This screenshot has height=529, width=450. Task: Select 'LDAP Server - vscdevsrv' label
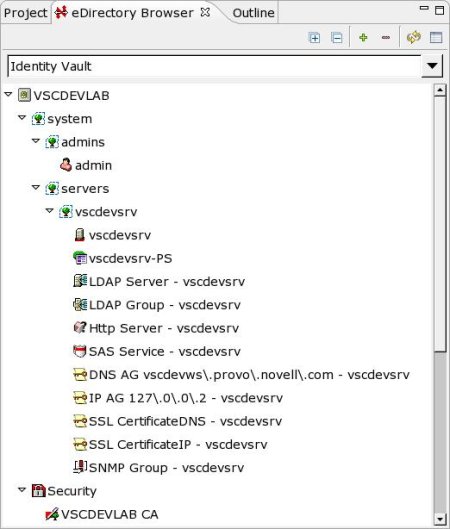click(167, 281)
